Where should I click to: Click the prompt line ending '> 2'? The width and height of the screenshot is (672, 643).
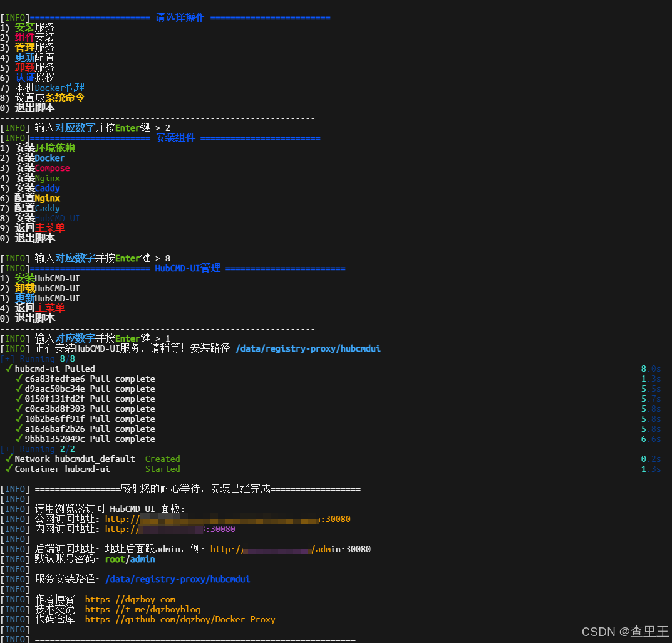(85, 128)
